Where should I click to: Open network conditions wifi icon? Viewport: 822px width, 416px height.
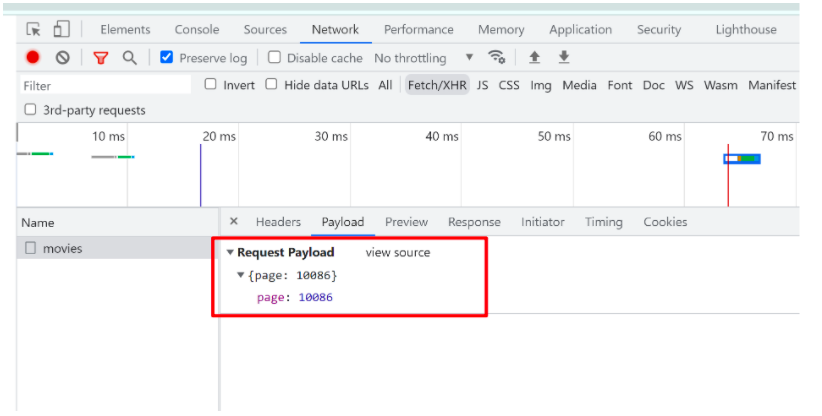(x=497, y=57)
